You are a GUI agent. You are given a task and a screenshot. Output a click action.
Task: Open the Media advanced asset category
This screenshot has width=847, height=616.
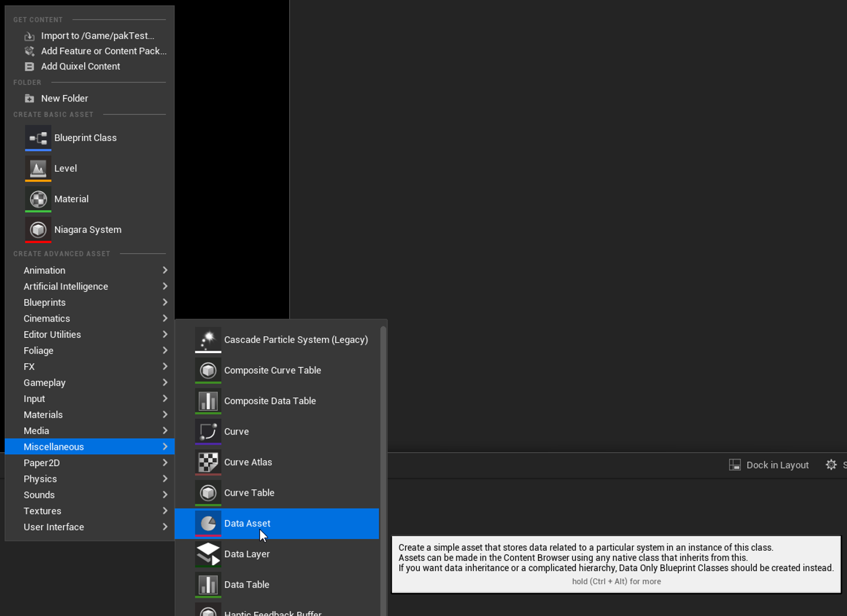click(x=90, y=431)
